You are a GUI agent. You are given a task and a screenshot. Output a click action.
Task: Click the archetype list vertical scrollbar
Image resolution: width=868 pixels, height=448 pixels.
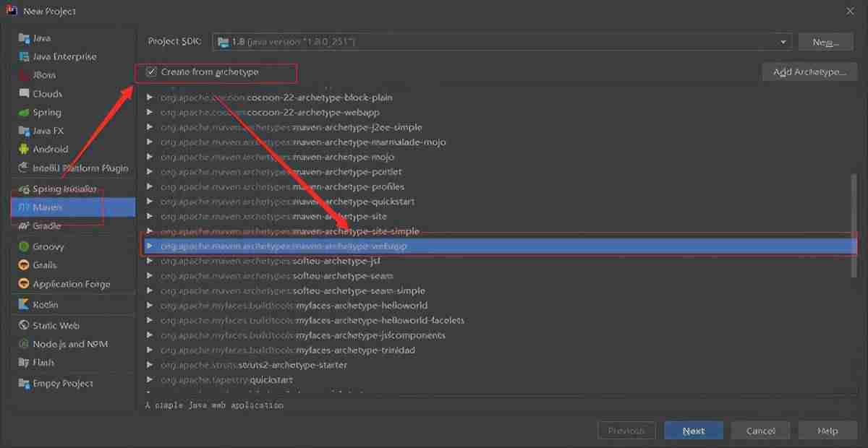click(x=854, y=224)
